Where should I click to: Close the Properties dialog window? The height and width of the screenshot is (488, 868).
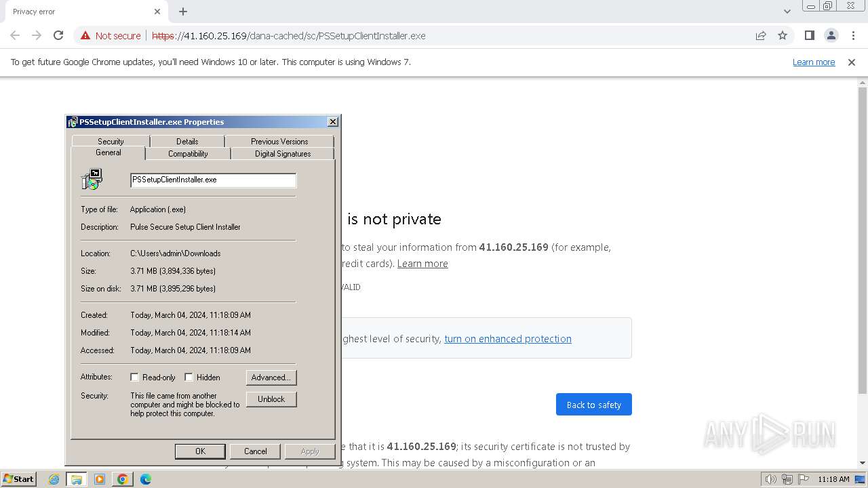click(332, 122)
